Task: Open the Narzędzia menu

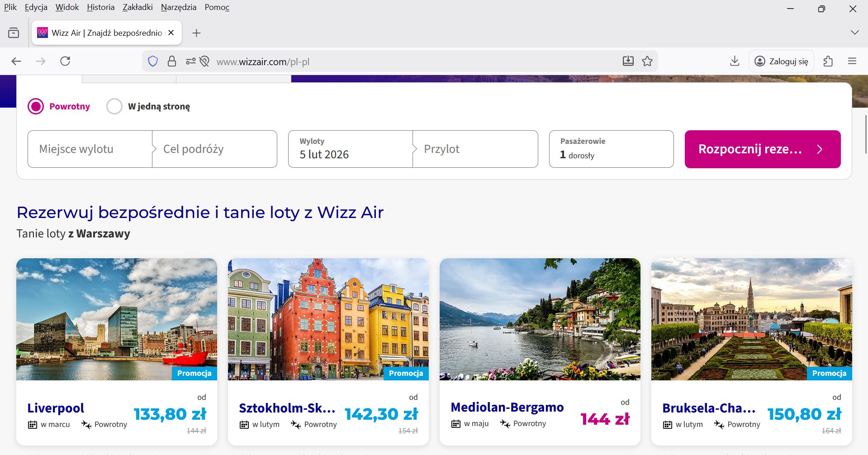Action: pyautogui.click(x=178, y=7)
